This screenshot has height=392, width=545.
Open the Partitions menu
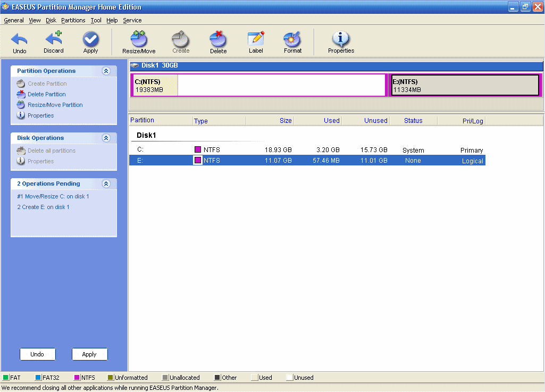73,20
